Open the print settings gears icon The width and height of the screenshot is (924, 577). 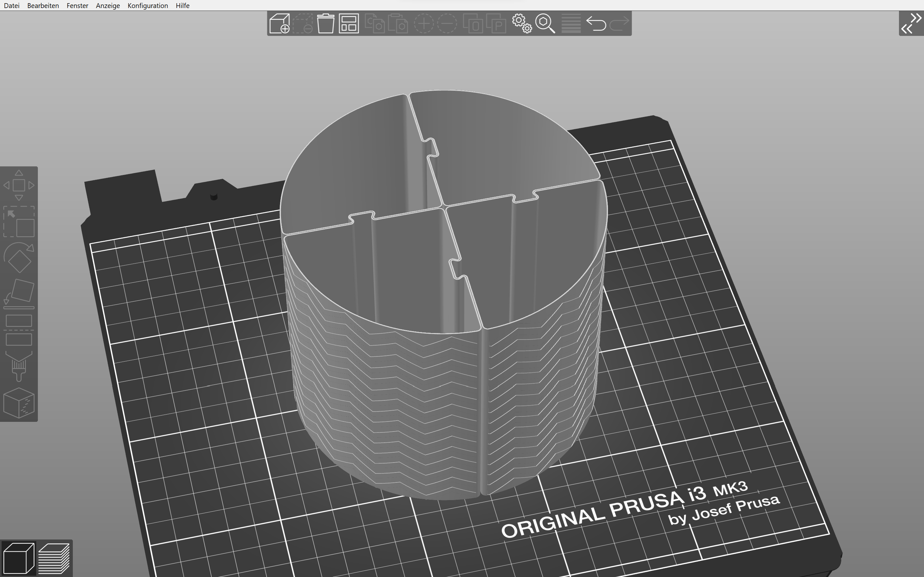pyautogui.click(x=521, y=24)
